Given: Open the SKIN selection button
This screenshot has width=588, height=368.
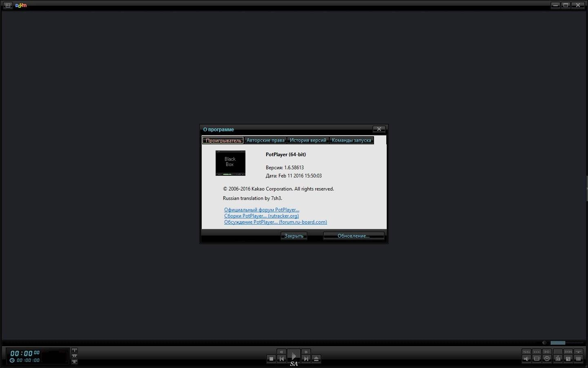Looking at the screenshot, I should click(x=568, y=352).
